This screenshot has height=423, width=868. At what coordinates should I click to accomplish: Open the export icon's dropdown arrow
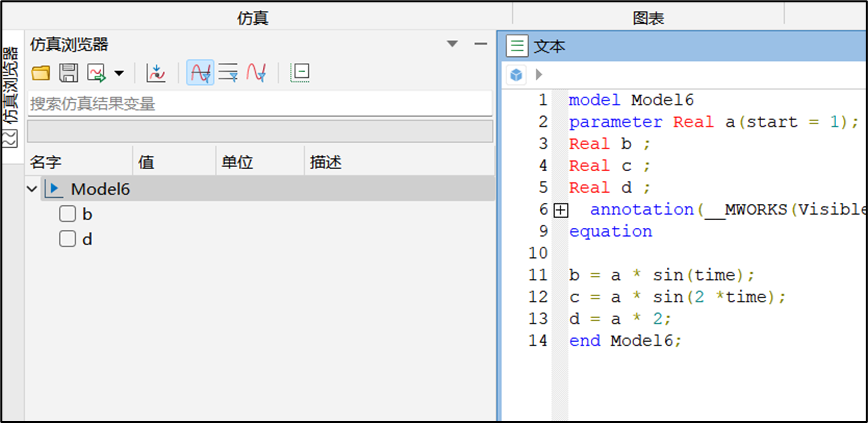(118, 73)
